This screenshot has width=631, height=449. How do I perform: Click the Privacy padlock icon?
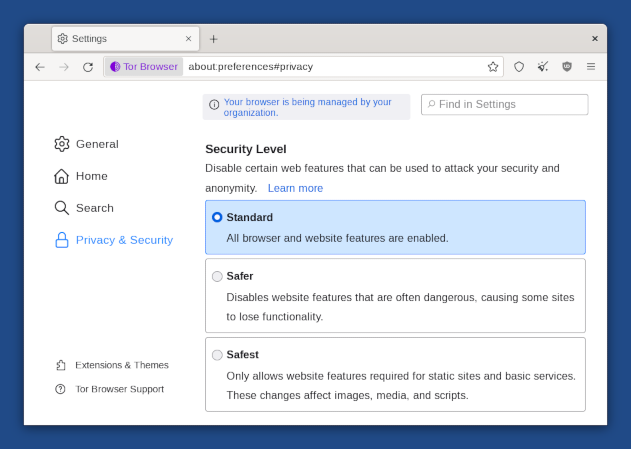[x=62, y=240]
